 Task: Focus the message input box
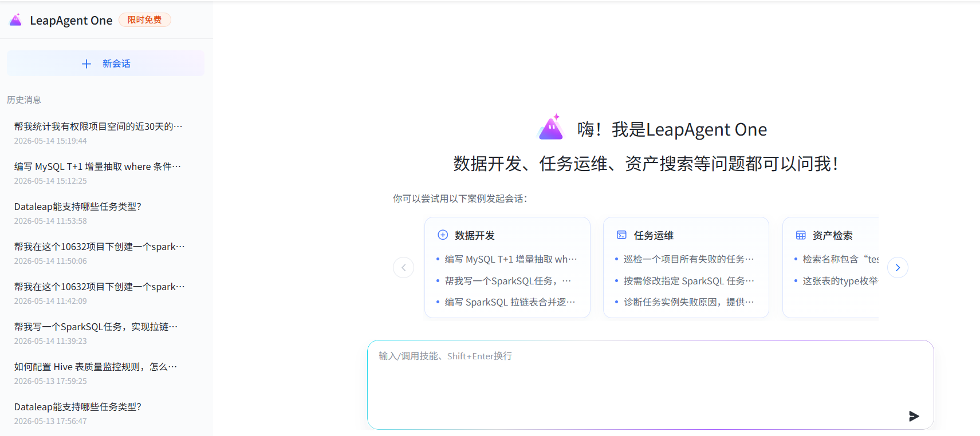tap(651, 385)
